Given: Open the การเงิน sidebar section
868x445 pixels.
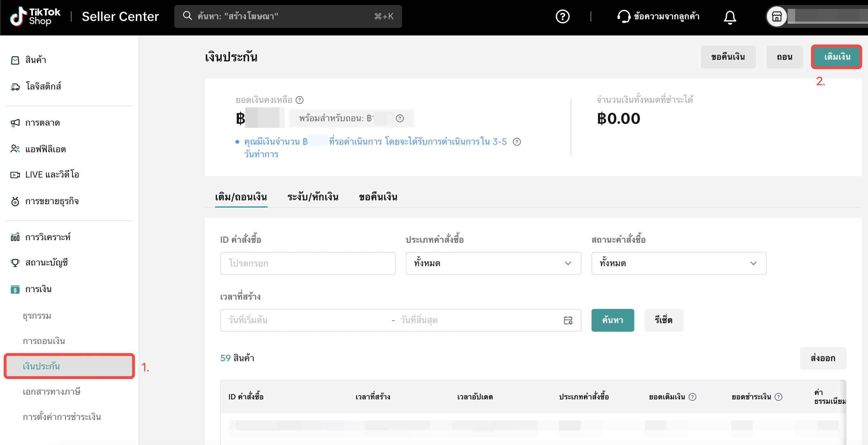Looking at the screenshot, I should (x=38, y=289).
